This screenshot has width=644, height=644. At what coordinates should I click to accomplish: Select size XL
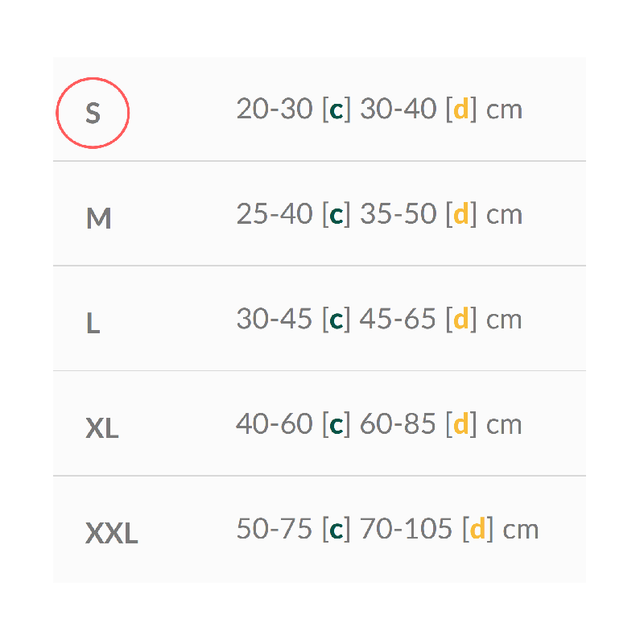102,428
